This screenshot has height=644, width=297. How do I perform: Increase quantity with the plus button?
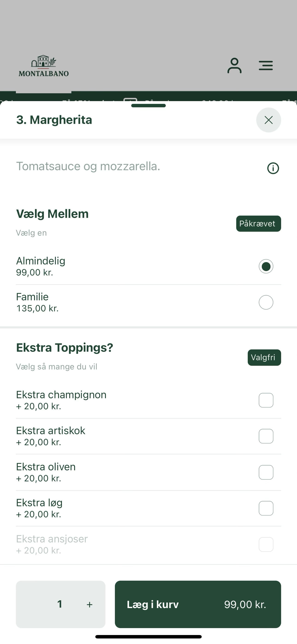[90, 605]
